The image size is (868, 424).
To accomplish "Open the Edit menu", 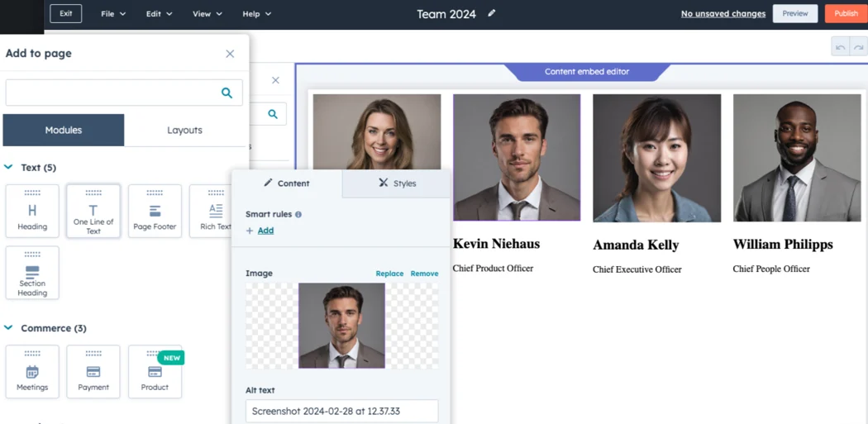I will (x=160, y=14).
